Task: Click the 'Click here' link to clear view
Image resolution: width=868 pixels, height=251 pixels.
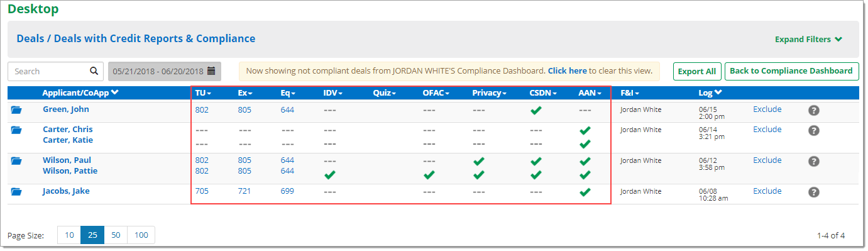Action: coord(568,71)
